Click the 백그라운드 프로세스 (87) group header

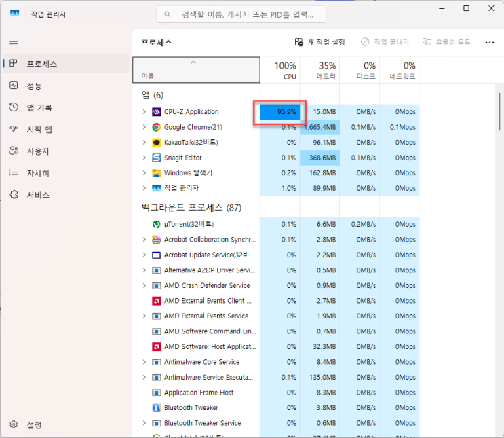coord(191,208)
